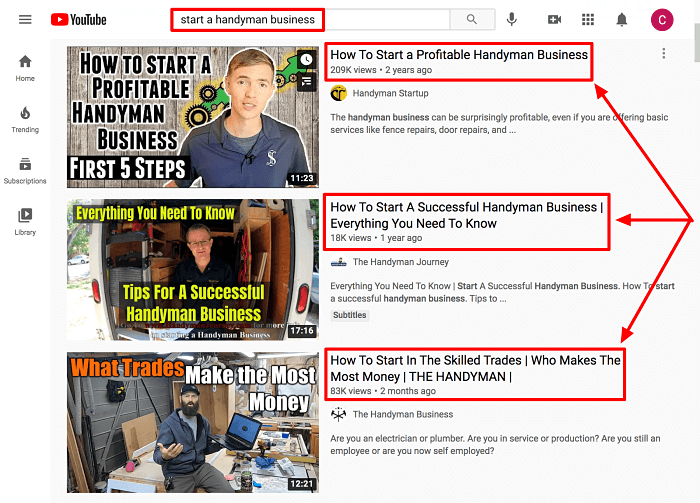Open three-dot menu for the first video

pyautogui.click(x=664, y=54)
